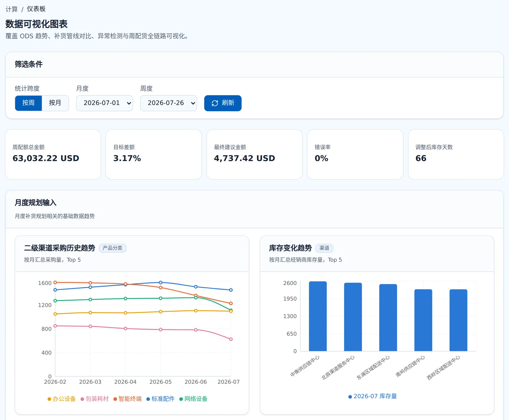The image size is (509, 420).
Task: Click the 北辰渠道服务中心 inventory bar
Action: 353,317
